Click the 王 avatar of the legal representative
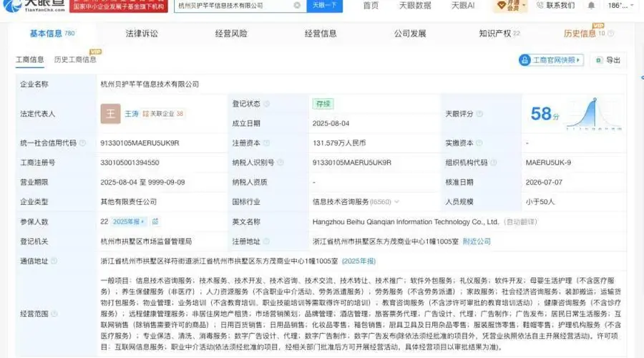Viewport: 644px width, 358px height. (x=110, y=114)
